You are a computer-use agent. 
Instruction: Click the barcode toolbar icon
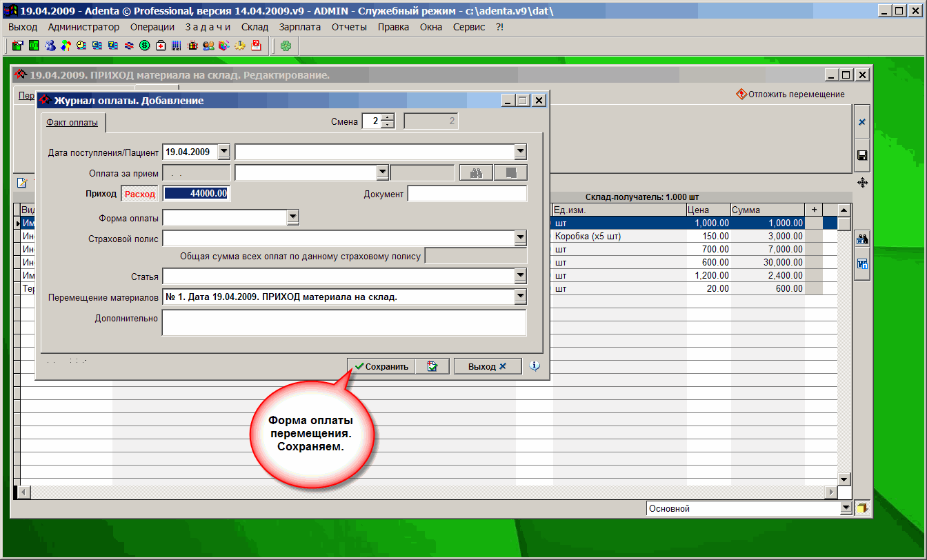(x=177, y=46)
